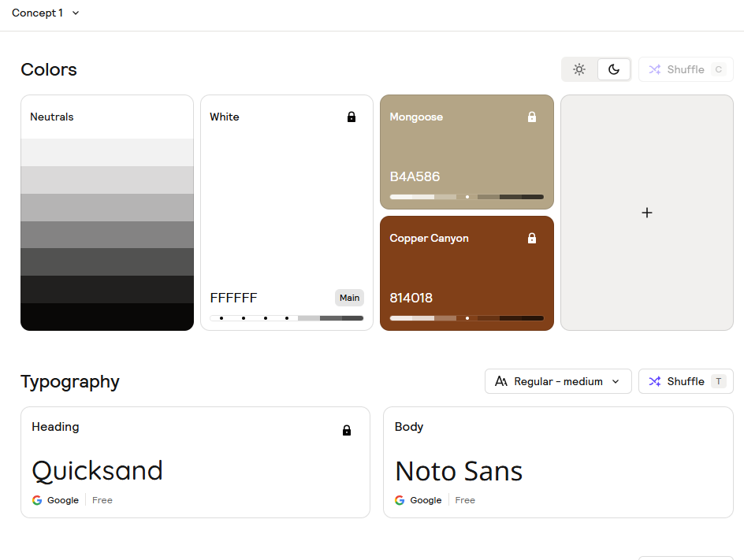Click the Heading card label
744x560 pixels.
(55, 427)
